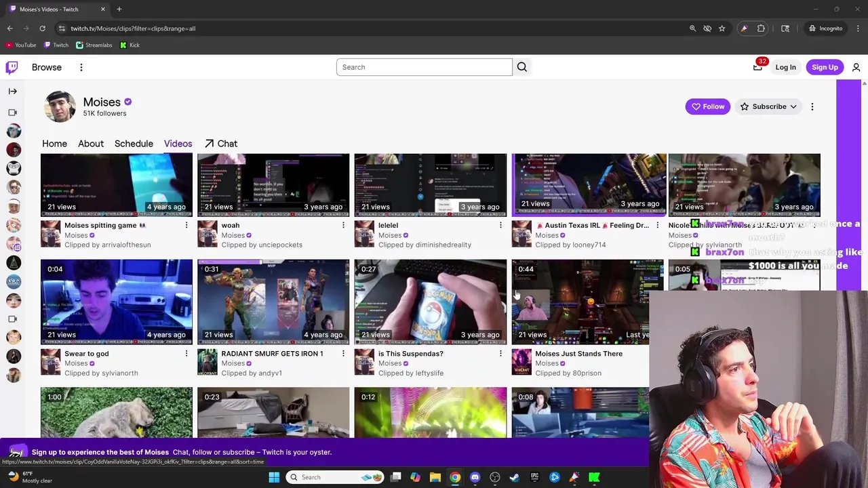868x488 pixels.
Task: Open options menu for 'Moises spitting game' clip
Action: click(x=186, y=225)
